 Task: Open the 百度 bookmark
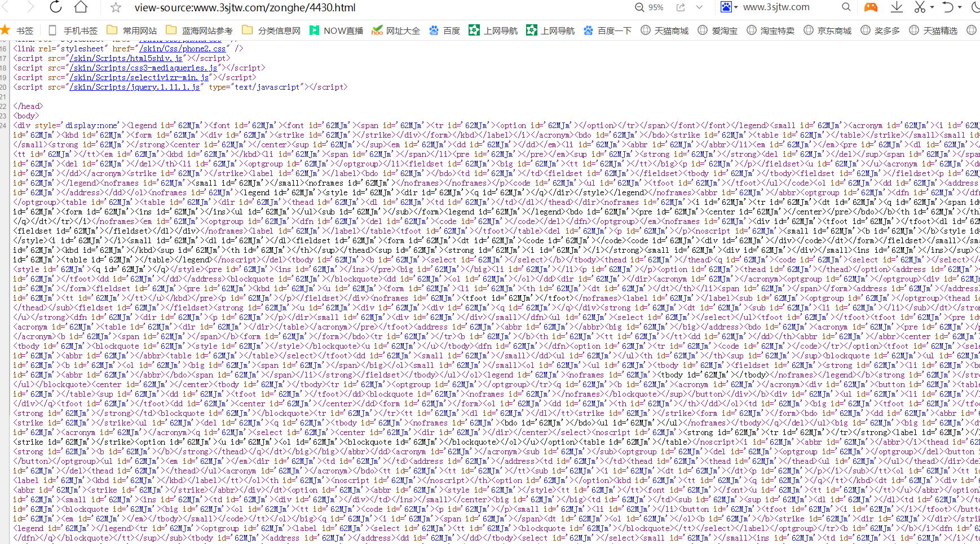[444, 30]
